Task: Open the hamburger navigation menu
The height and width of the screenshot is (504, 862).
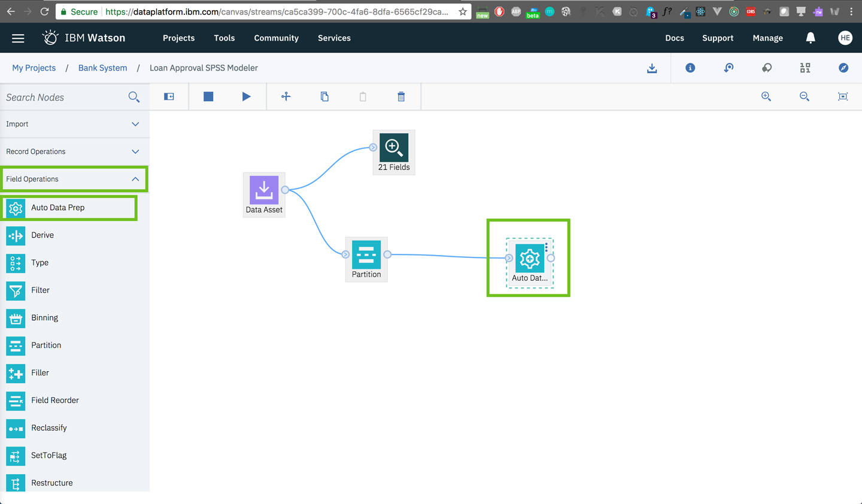Action: pos(18,38)
